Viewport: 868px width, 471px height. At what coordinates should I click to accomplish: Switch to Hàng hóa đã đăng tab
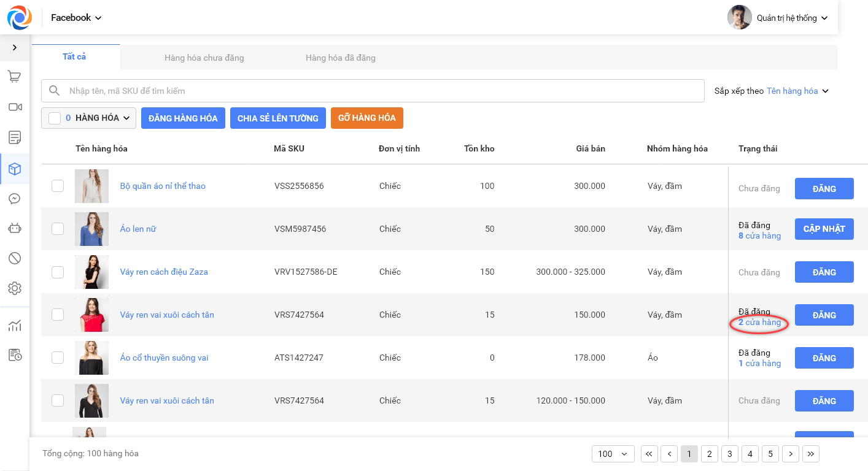pyautogui.click(x=340, y=58)
